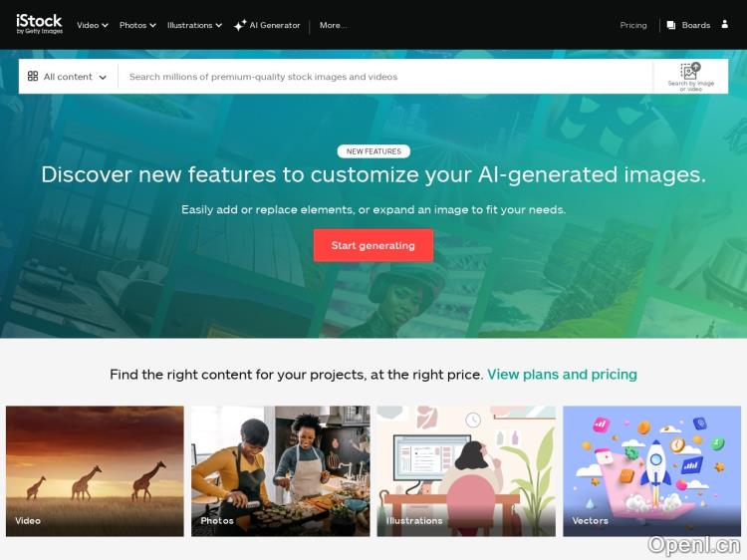The width and height of the screenshot is (747, 560).
Task: Click the Boards icon in header
Action: [x=670, y=25]
